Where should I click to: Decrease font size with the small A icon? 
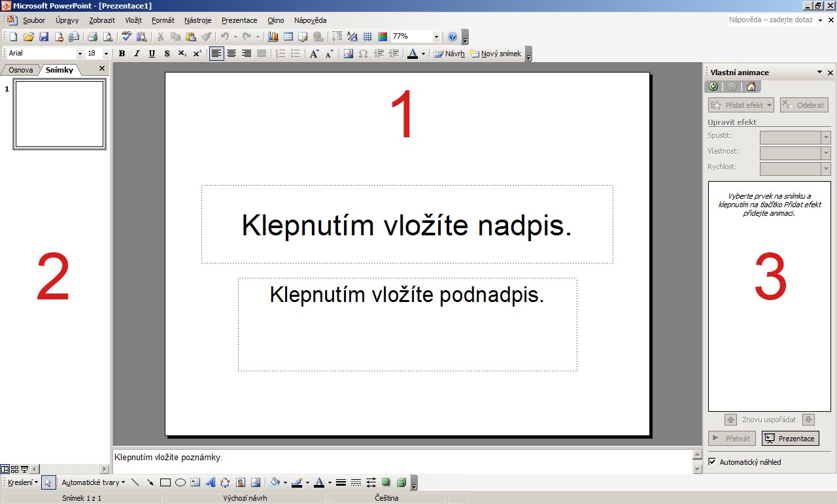click(x=329, y=54)
